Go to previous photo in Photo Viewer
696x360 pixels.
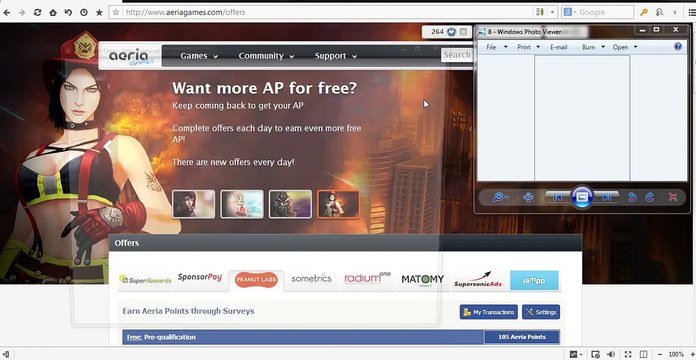click(558, 197)
